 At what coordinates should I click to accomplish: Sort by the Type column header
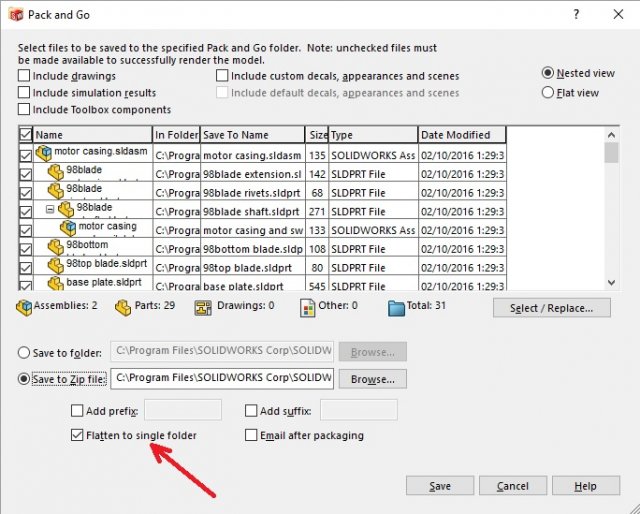373,135
